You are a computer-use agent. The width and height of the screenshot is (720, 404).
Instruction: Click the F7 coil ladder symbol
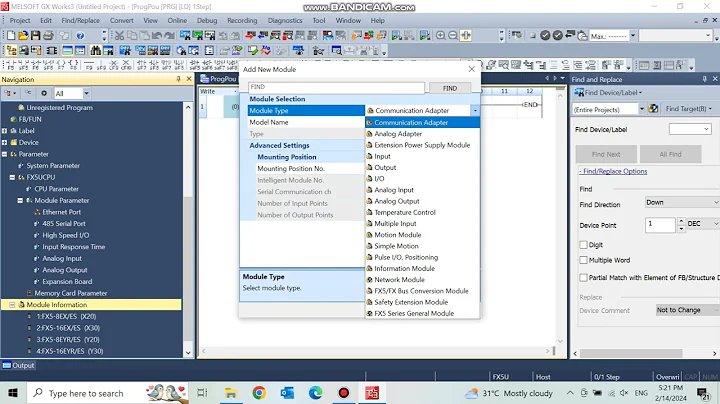pyautogui.click(x=61, y=65)
